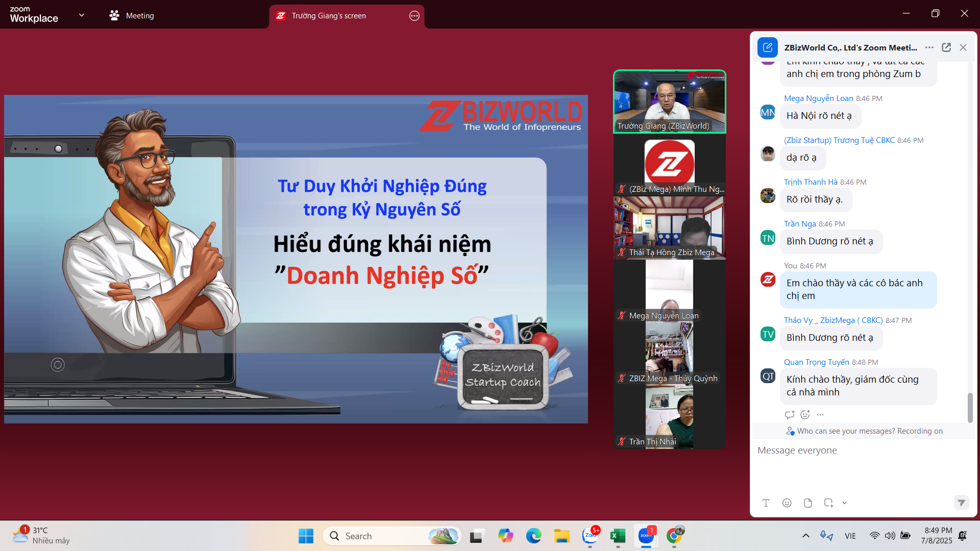
Task: Open more options on Trường Giang's screen tab
Action: pyautogui.click(x=414, y=16)
